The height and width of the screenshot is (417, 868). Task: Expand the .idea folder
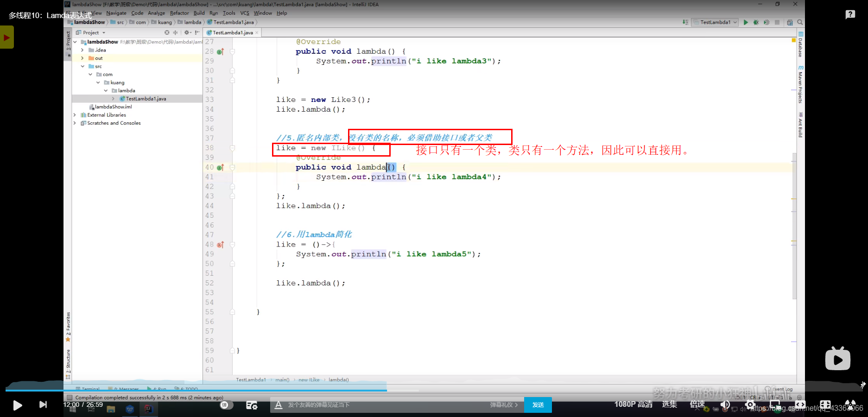[x=82, y=50]
